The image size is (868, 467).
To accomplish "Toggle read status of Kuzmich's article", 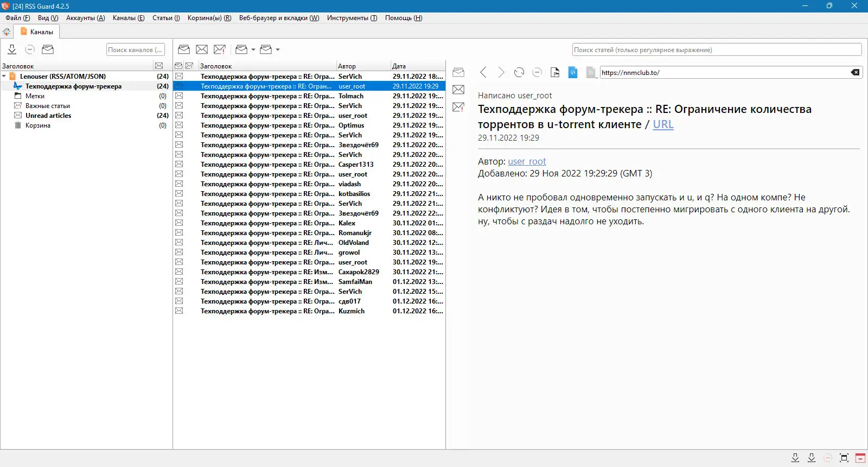I will tap(179, 311).
